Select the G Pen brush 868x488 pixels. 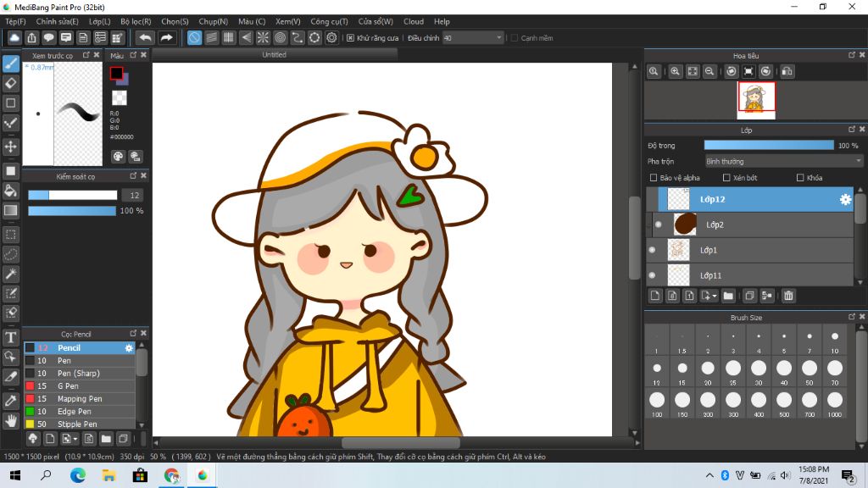point(79,385)
